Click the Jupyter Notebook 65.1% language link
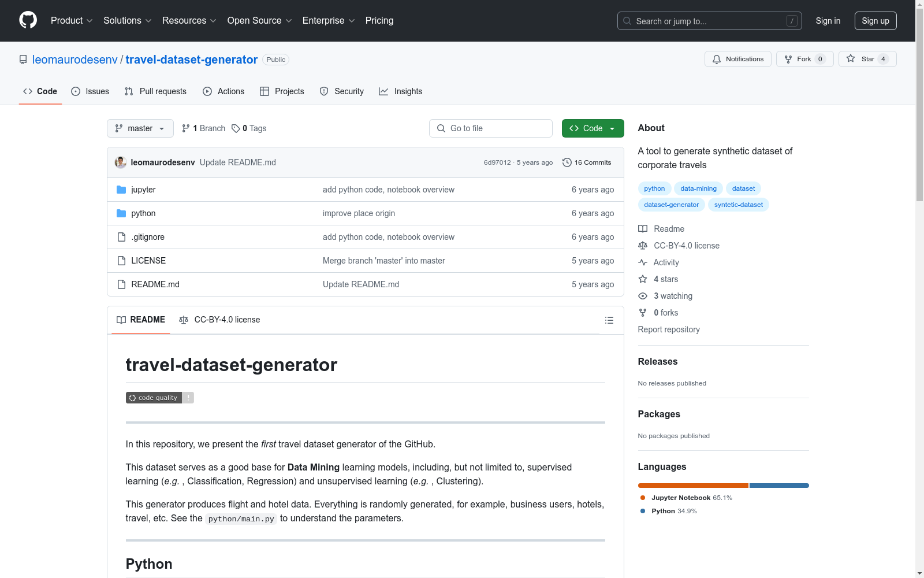924x578 pixels. (x=686, y=498)
